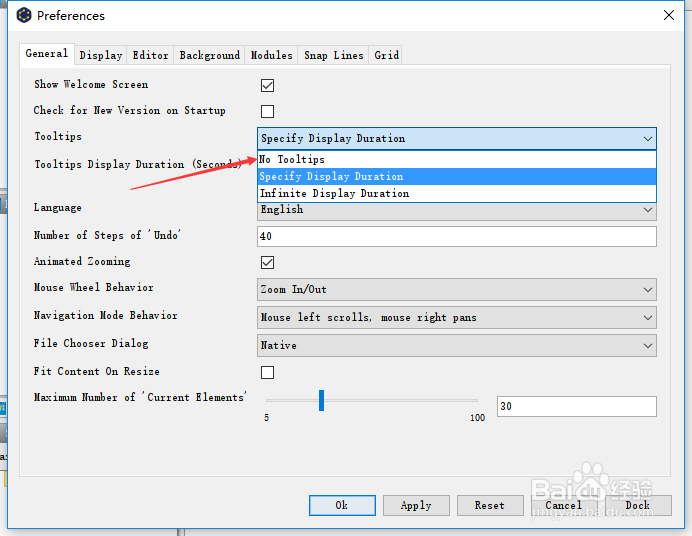Disable Animated Zooming checkbox

coord(267,262)
